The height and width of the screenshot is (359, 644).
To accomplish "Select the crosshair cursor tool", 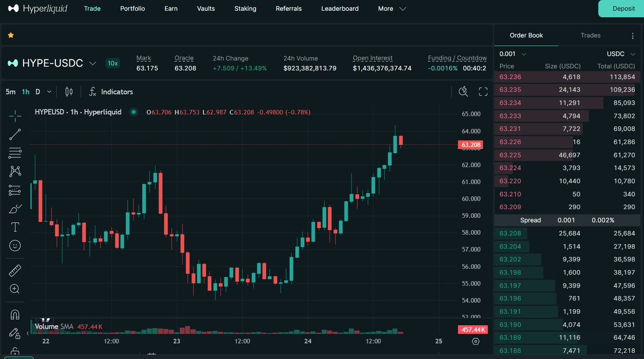I will coord(15,115).
